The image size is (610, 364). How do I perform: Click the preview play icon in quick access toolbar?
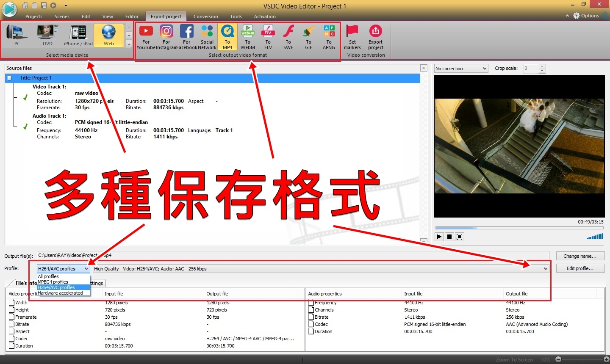coord(53,6)
